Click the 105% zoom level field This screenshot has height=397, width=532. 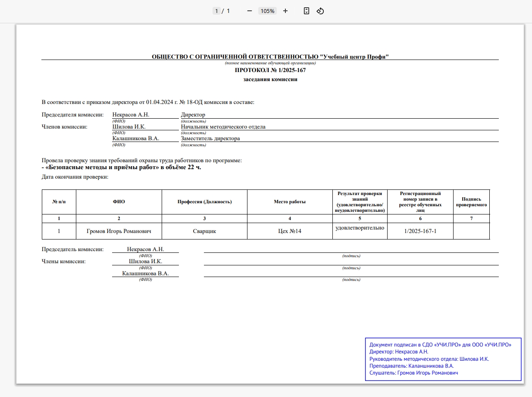coord(267,11)
